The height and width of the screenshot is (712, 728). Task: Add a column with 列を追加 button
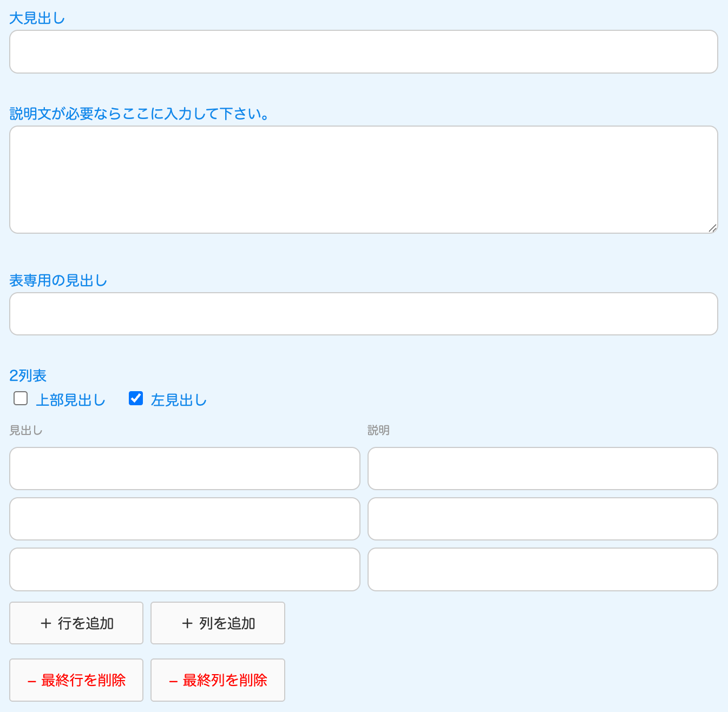point(218,623)
